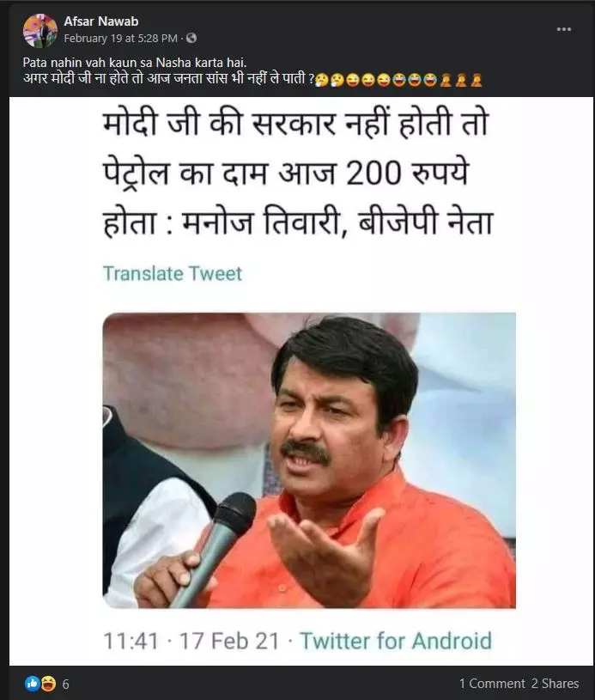The width and height of the screenshot is (595, 700).
Task: Click the Twitter for Android link
Action: point(396,641)
